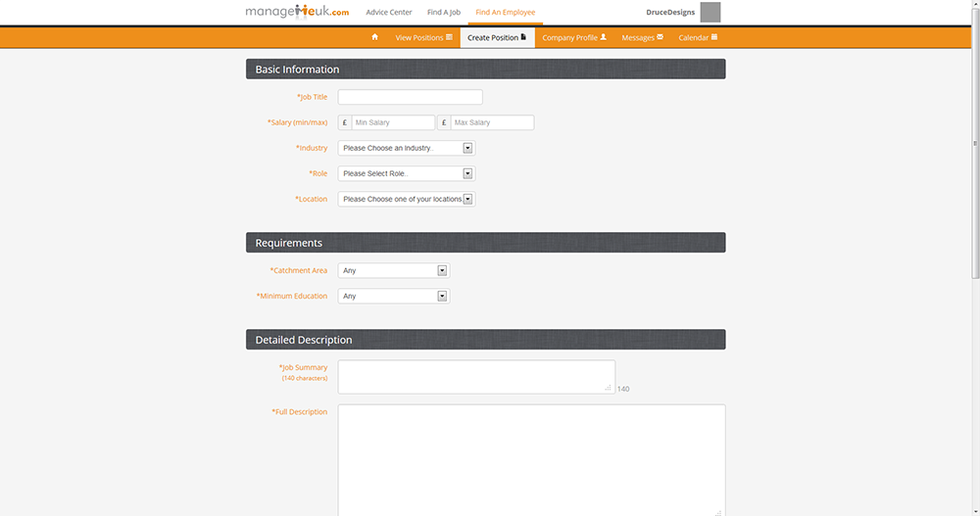This screenshot has height=516, width=980.
Task: Focus the Min Salary input field
Action: pos(393,122)
